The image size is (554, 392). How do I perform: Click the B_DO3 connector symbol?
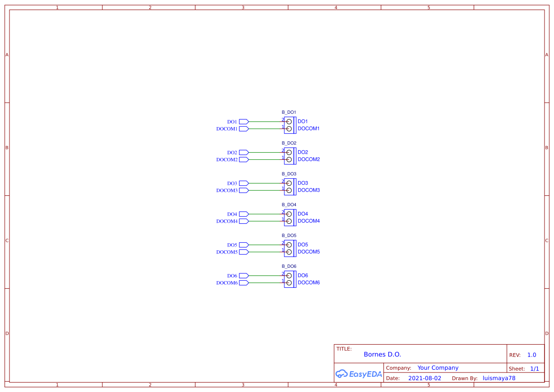(290, 186)
